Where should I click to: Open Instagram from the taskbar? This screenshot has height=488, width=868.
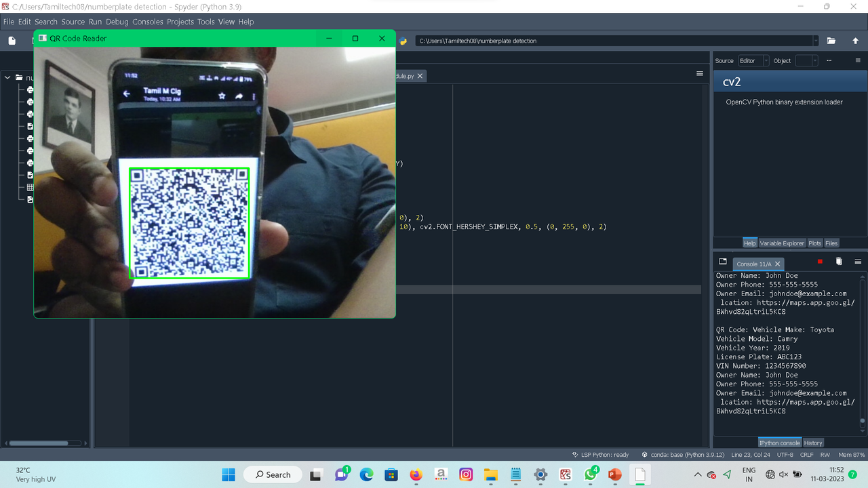[x=466, y=474]
